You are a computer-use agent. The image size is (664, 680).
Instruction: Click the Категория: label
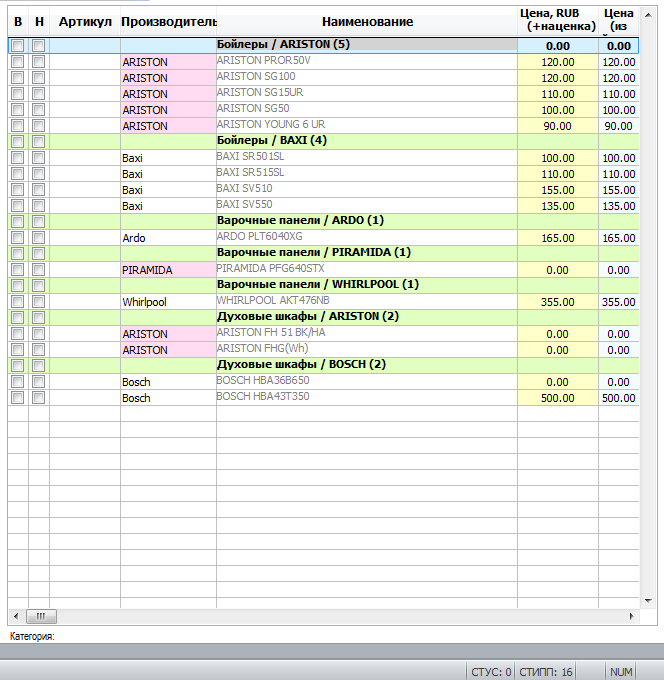point(32,636)
